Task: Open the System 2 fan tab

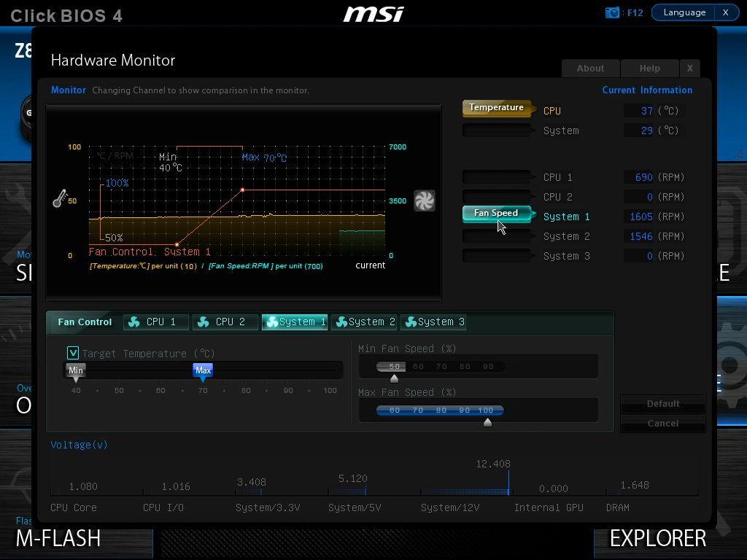Action: [x=364, y=322]
